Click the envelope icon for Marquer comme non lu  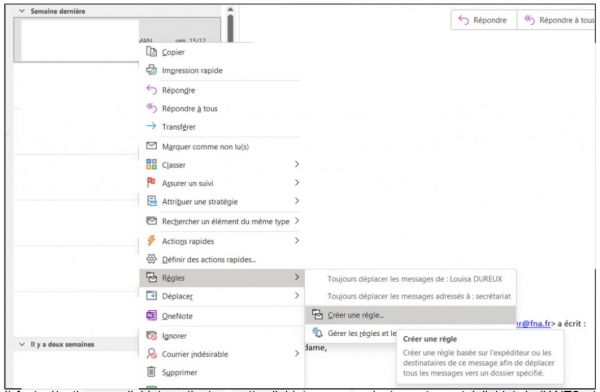pos(152,146)
